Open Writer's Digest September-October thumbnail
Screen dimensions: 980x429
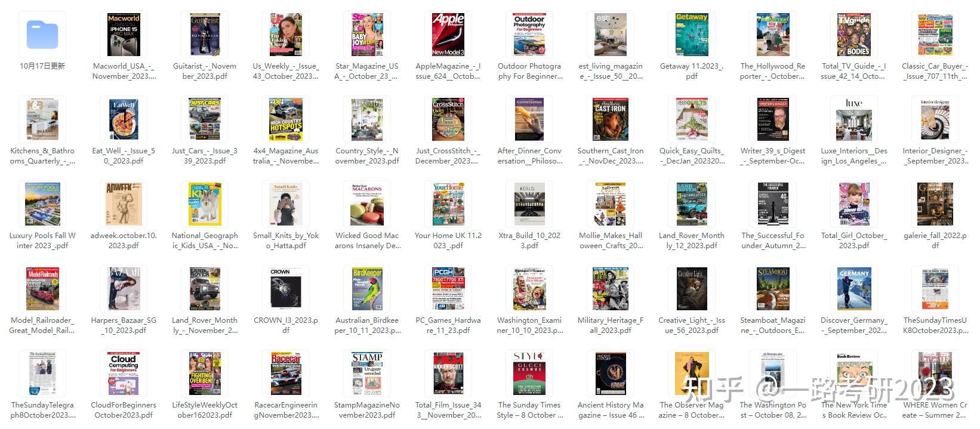(773, 119)
